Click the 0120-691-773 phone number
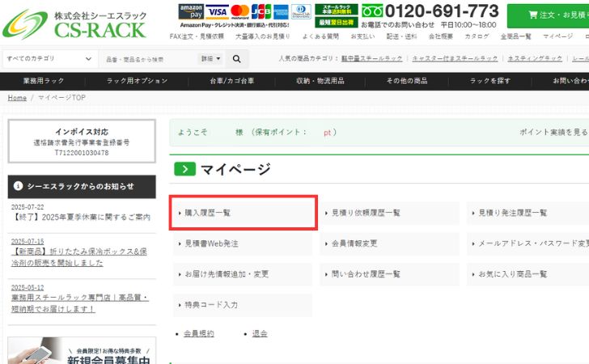Viewport: 589px width, 364px height. [x=442, y=11]
